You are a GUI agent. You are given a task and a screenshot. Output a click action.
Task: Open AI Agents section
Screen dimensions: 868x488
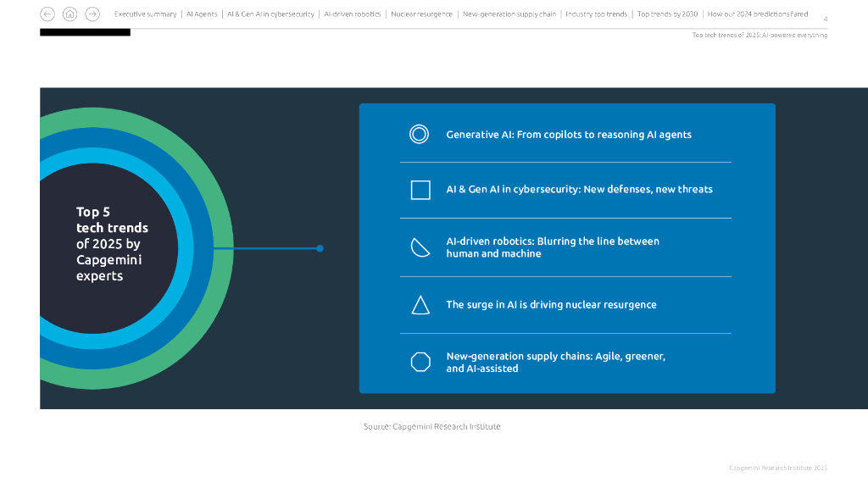coord(202,14)
